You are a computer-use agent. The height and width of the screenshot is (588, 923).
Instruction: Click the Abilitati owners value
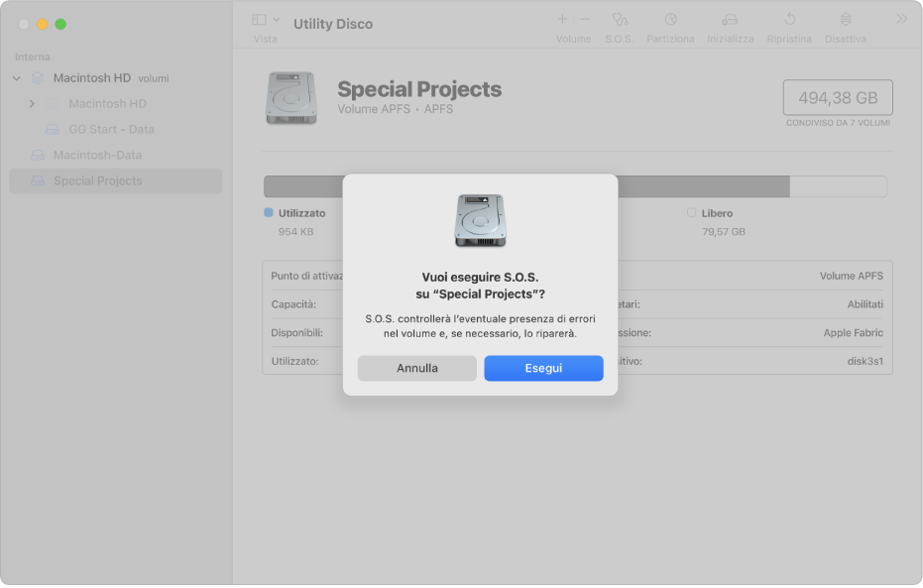pos(865,304)
